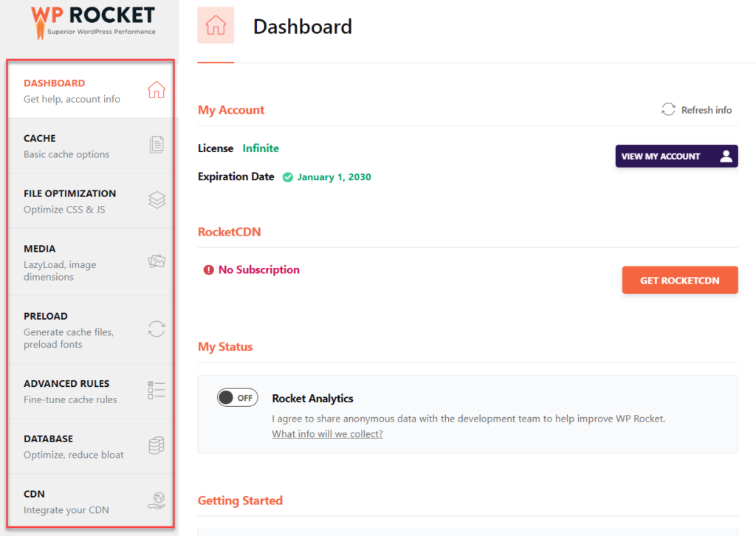Viewport: 756px width, 536px height.
Task: Select the Preload tab
Action: [91, 330]
